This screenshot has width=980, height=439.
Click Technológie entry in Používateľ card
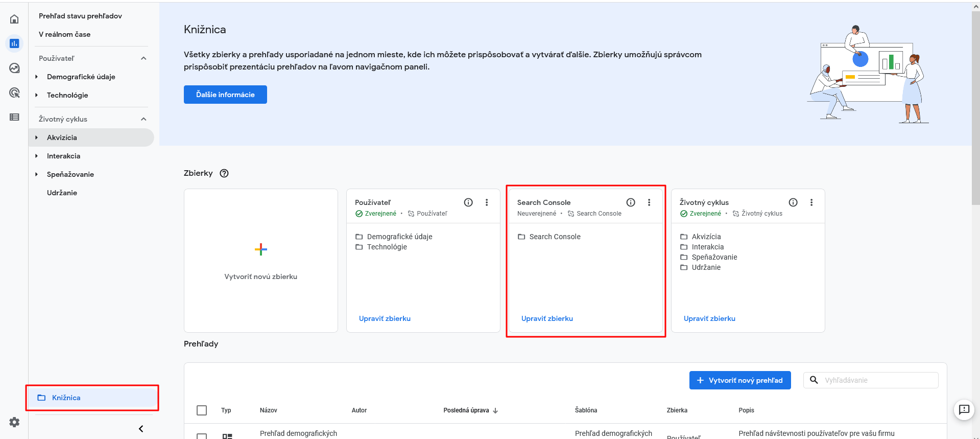(387, 247)
